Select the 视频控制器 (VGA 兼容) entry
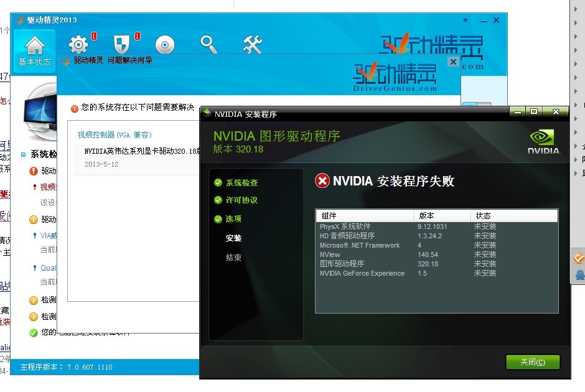The image size is (585, 392). (x=115, y=134)
